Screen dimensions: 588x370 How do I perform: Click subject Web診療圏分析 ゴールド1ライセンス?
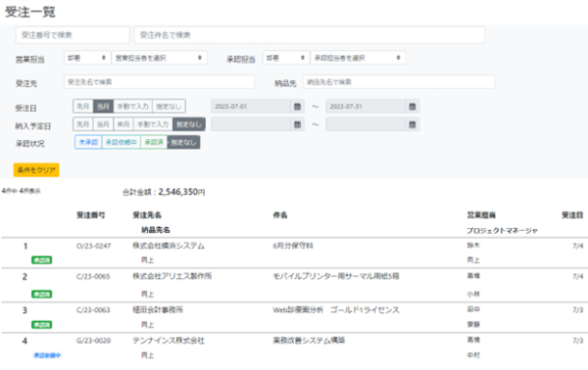336,309
